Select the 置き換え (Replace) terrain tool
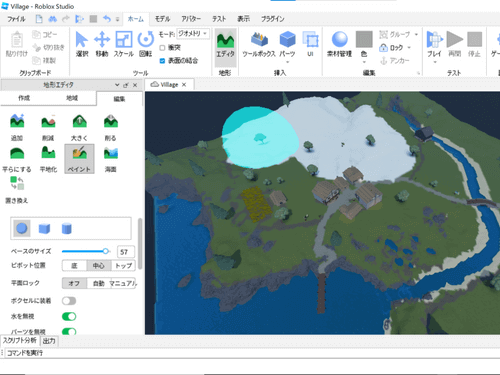This screenshot has height=375, width=500. (x=17, y=190)
